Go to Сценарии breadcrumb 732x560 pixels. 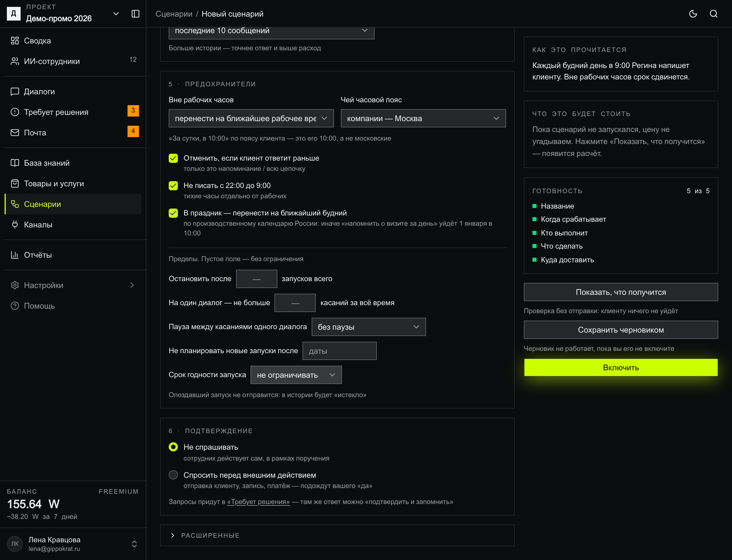tap(174, 14)
